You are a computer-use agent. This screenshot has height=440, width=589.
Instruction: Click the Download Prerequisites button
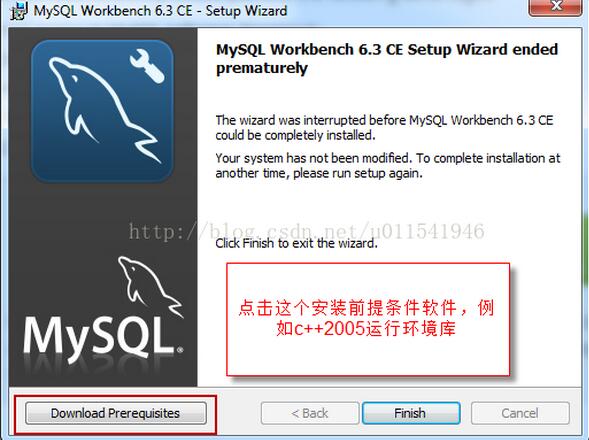(x=116, y=413)
